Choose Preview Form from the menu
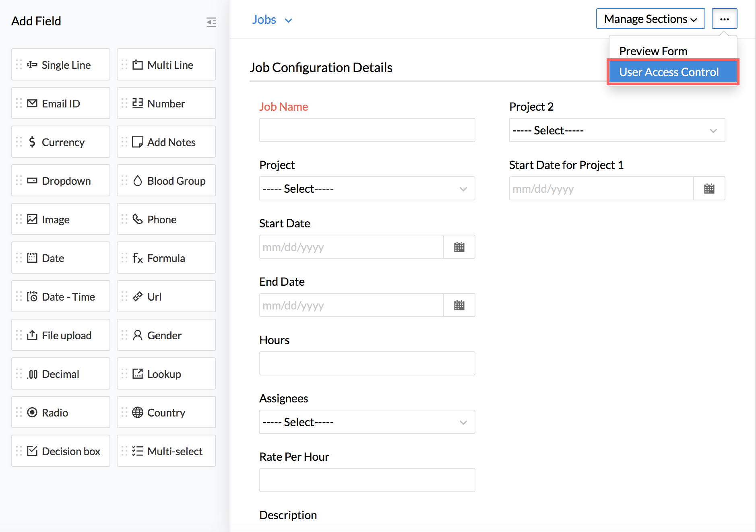756x532 pixels. (x=653, y=51)
